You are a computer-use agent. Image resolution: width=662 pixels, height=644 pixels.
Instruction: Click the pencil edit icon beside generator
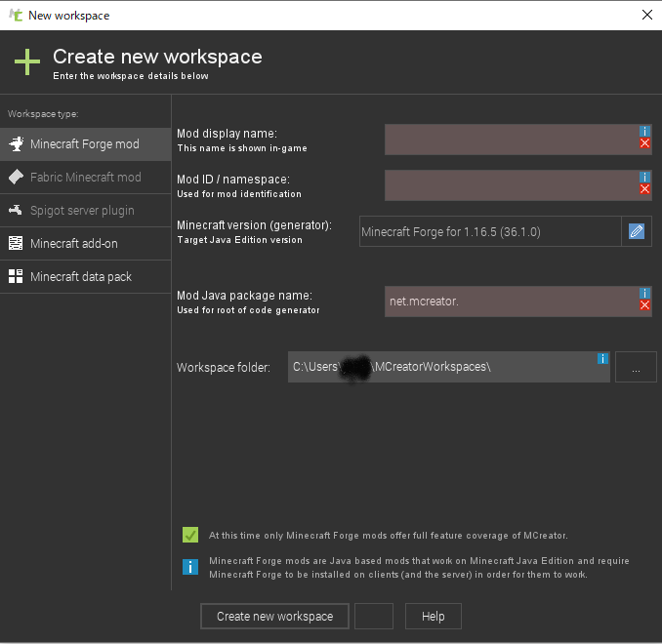click(x=637, y=231)
